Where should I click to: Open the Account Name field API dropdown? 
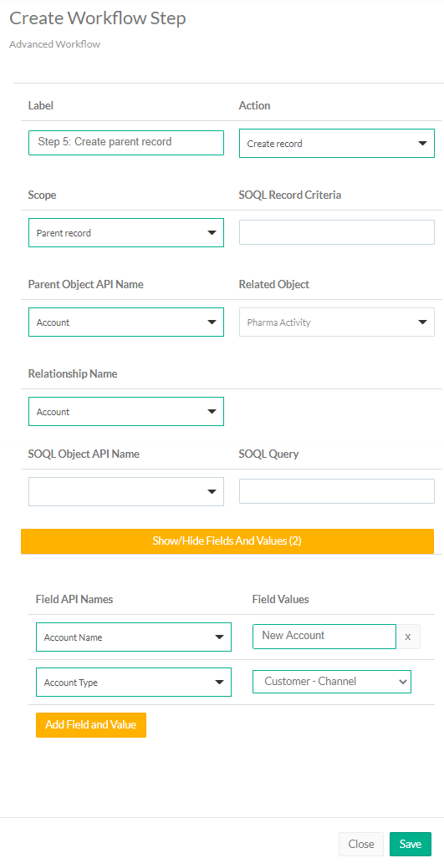pos(134,637)
